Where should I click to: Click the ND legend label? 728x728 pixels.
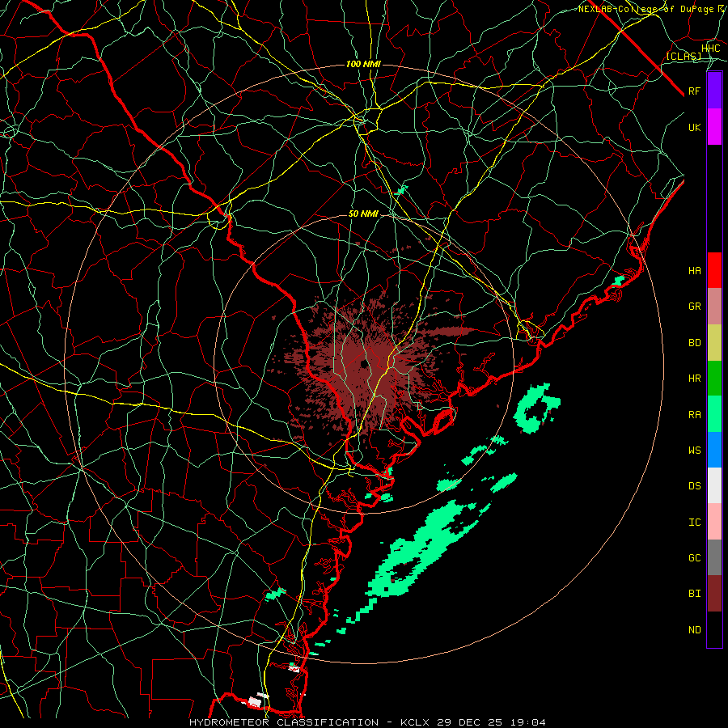pyautogui.click(x=695, y=630)
